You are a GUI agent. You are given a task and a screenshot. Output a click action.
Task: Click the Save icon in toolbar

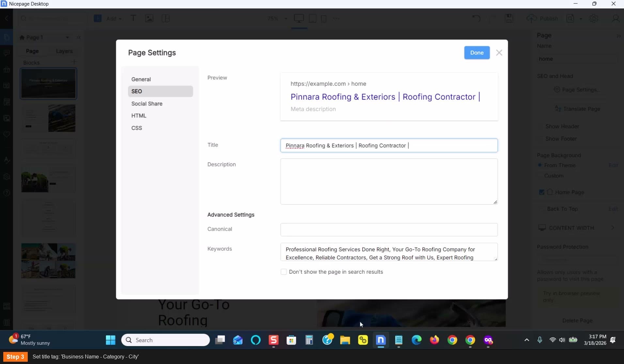[x=509, y=18]
